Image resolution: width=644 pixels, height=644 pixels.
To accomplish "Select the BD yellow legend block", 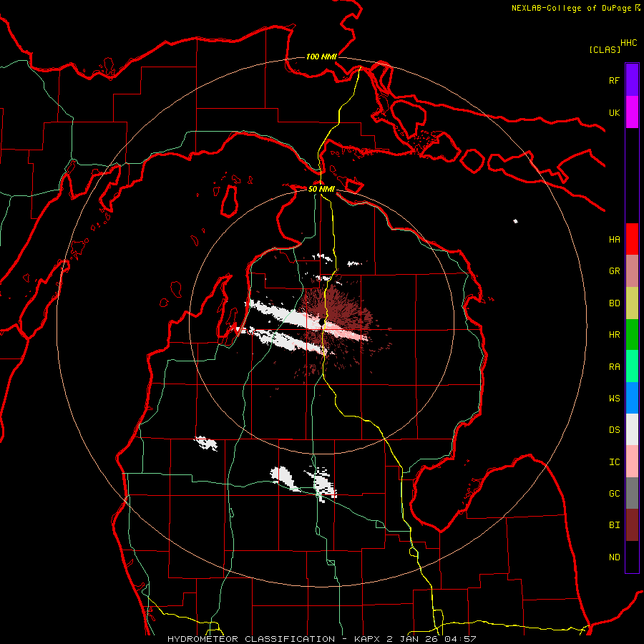I will pyautogui.click(x=632, y=303).
